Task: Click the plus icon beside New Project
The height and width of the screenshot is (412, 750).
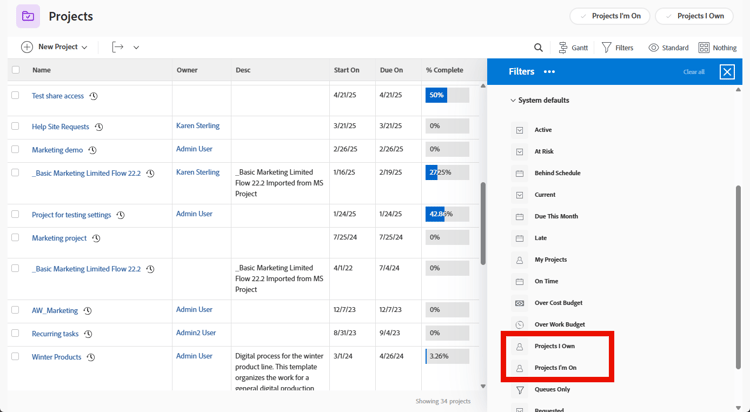Action: [x=27, y=47]
